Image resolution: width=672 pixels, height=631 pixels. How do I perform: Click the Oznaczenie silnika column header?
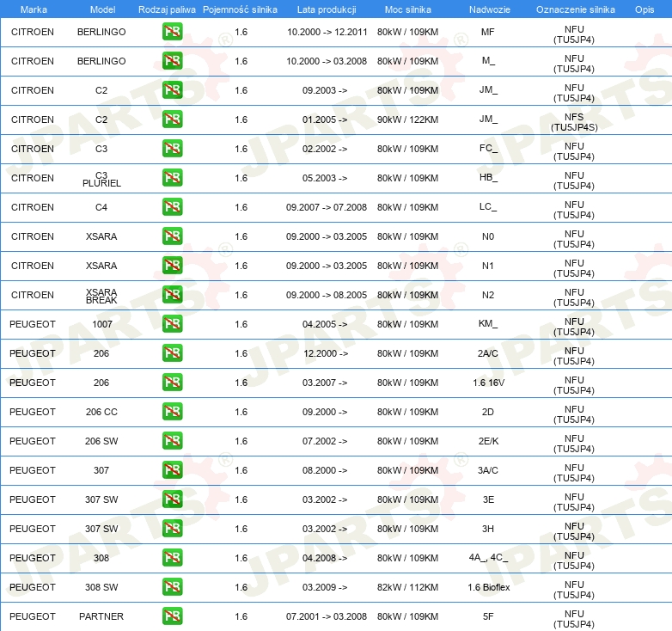pos(575,9)
